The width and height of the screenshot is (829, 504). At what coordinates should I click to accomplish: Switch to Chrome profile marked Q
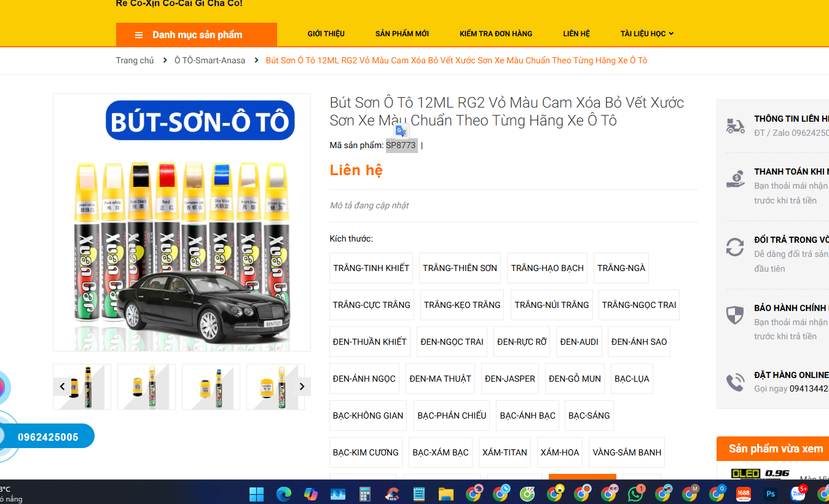tap(717, 494)
